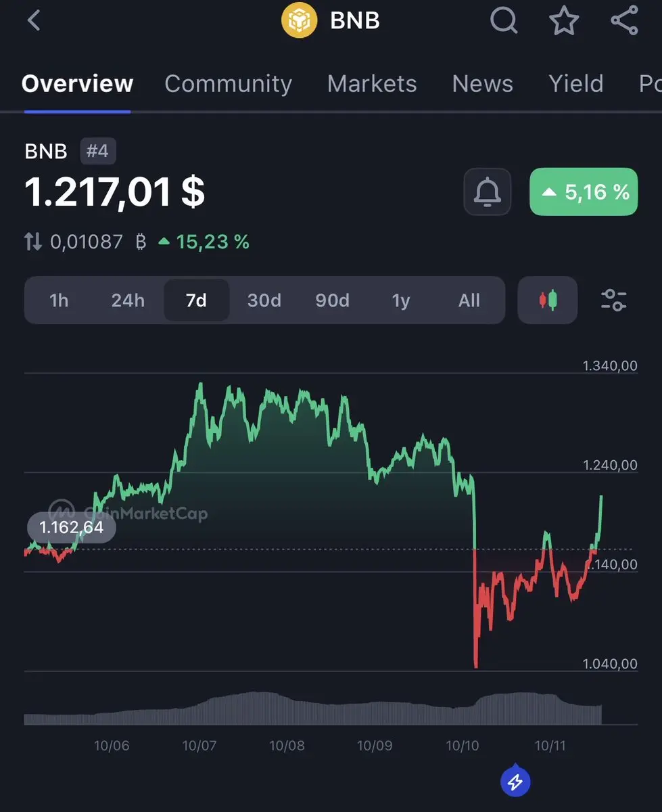Tap the 1.217,01 $ price

(x=115, y=191)
